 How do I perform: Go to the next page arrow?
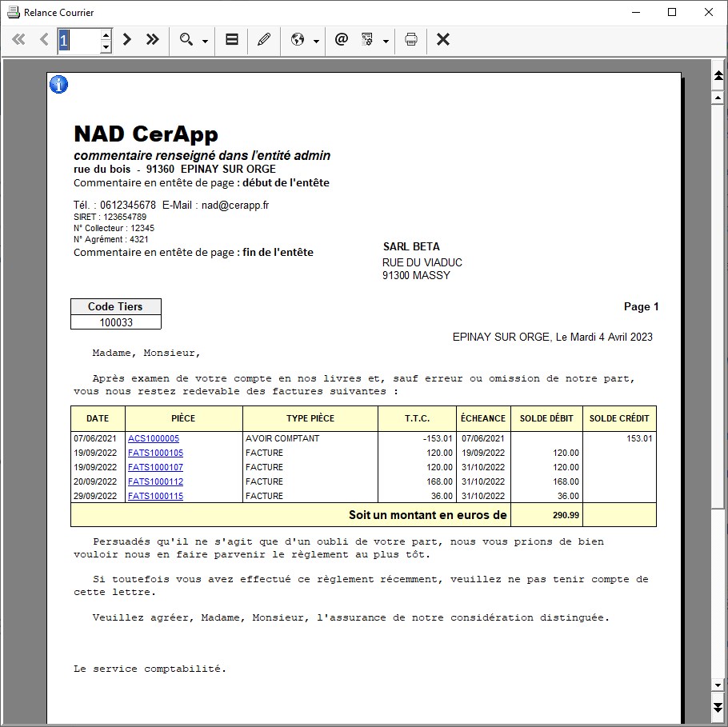(x=127, y=39)
